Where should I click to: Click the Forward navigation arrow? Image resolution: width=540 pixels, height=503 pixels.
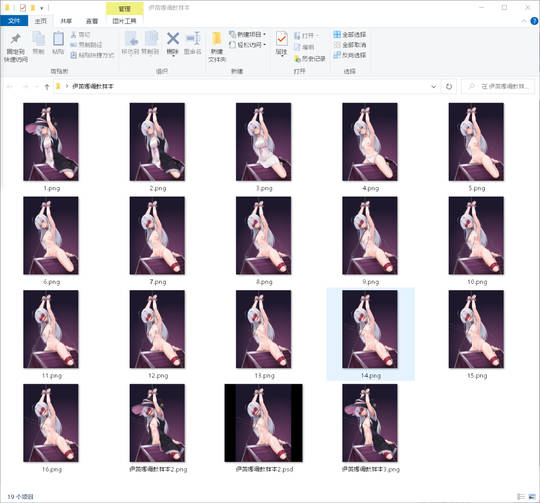click(25, 86)
